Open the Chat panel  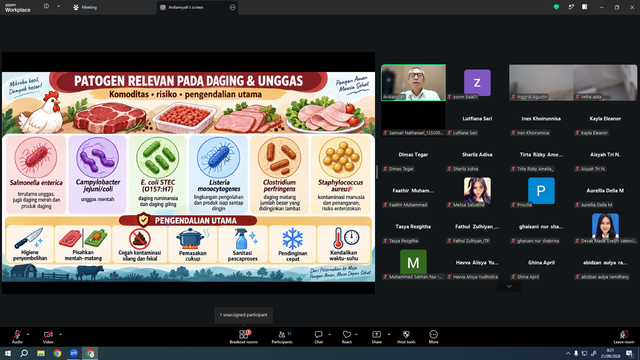318,337
